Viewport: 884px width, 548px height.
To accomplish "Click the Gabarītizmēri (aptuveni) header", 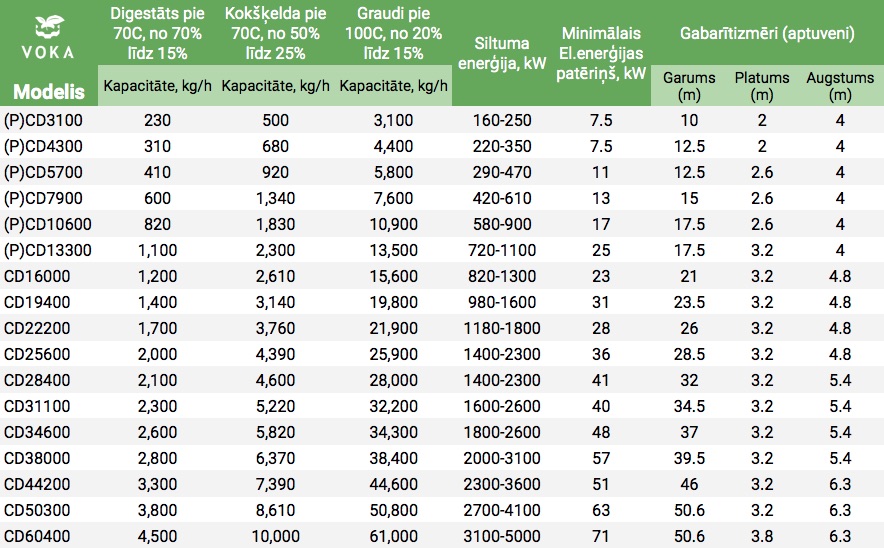I will tap(767, 33).
